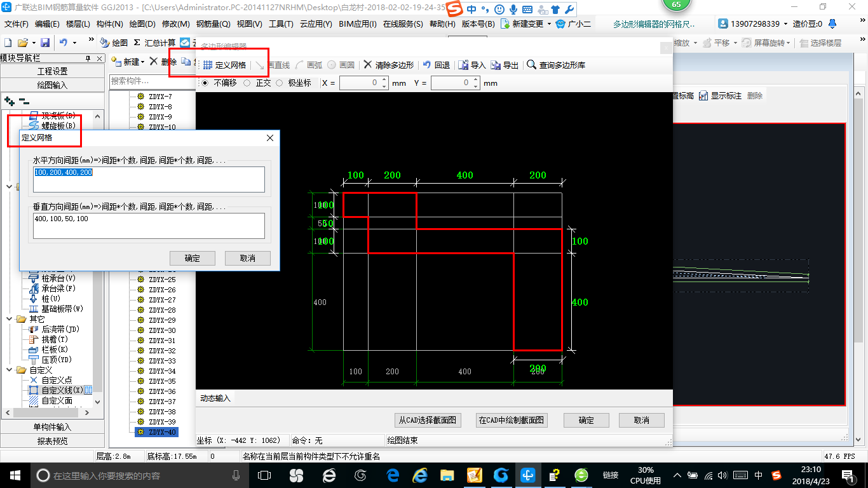Open the BIM应用(I) menu
The image size is (868, 488).
(358, 24)
